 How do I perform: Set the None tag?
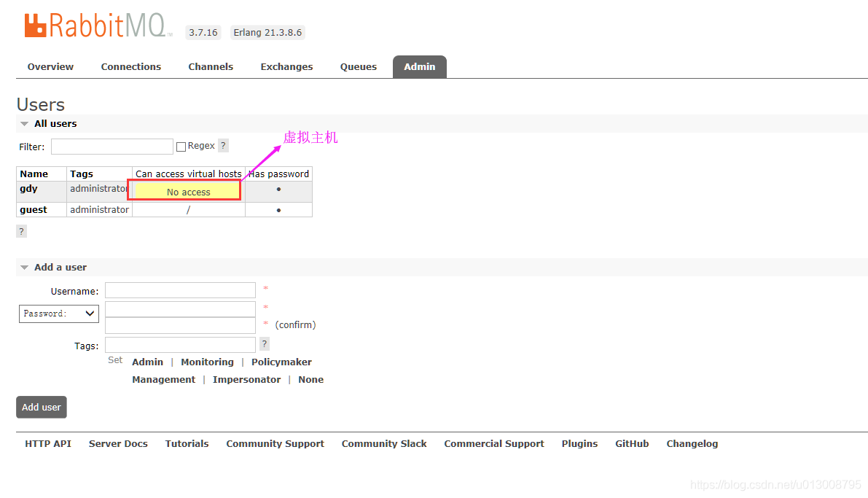coord(310,379)
